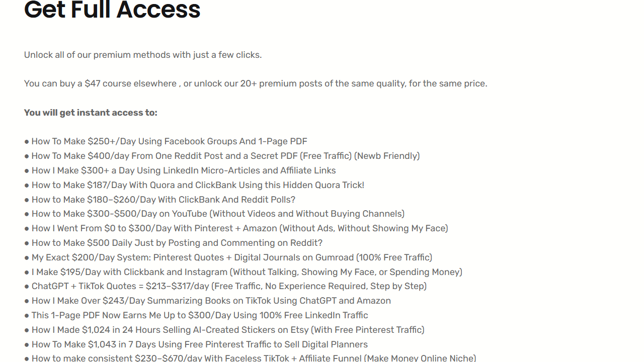Open the $187/Day Hidden Quora Trick item
Image resolution: width=644 pixels, height=362 pixels.
click(x=194, y=185)
